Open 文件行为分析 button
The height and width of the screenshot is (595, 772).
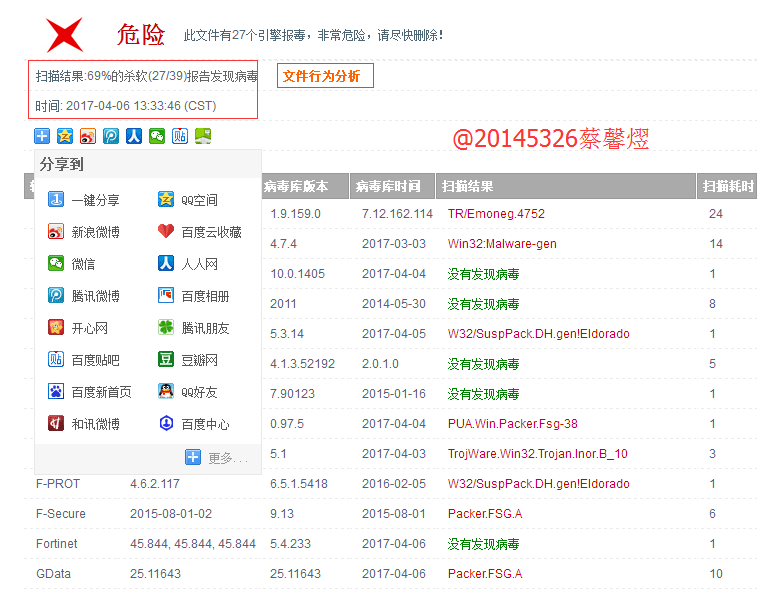coord(324,76)
